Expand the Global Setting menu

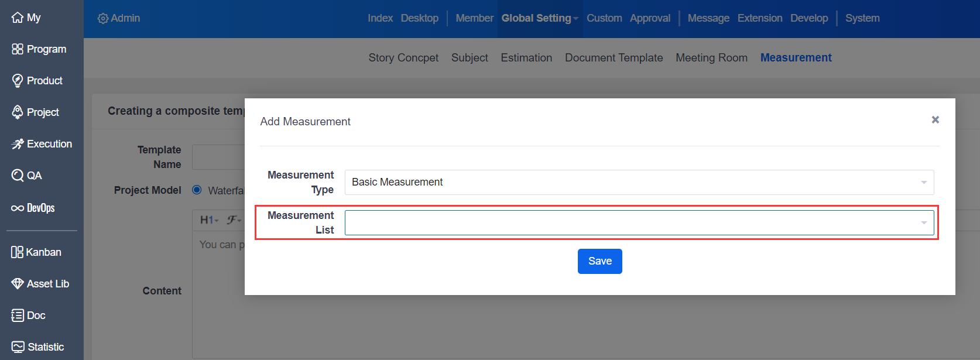point(539,18)
